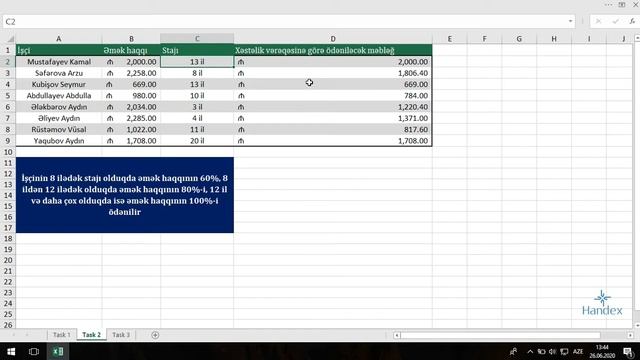
Task: Select cell Mustafayev Kamal
Action: coord(59,62)
